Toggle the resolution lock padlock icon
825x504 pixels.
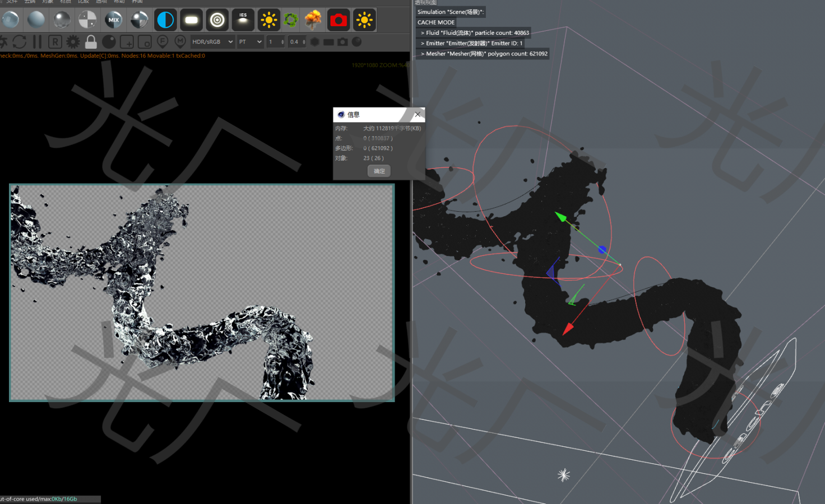91,41
